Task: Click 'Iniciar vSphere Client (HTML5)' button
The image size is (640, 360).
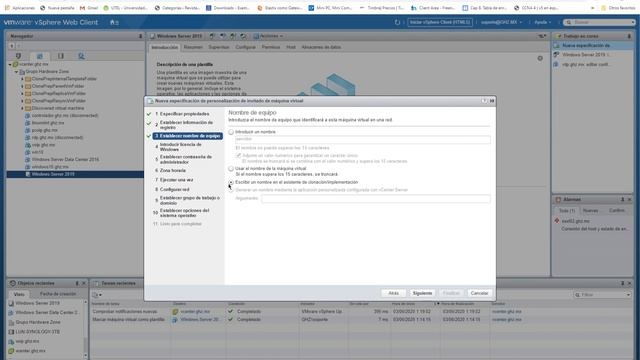Action: click(x=440, y=22)
